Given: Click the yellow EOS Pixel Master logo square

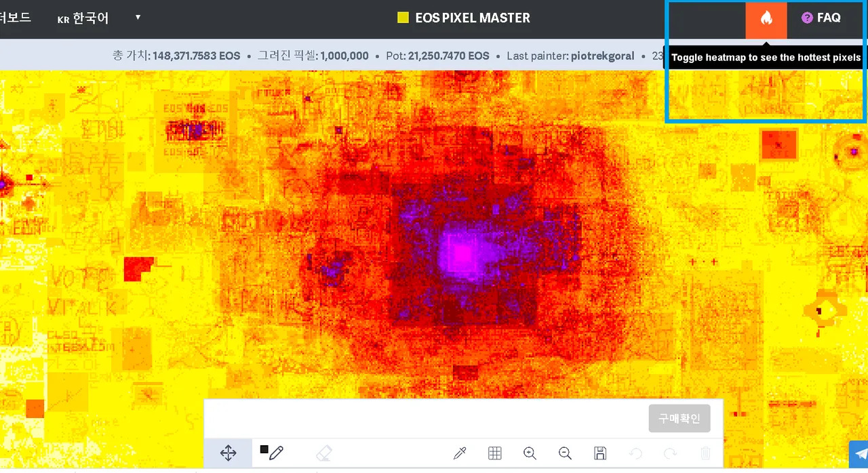Looking at the screenshot, I should click(x=403, y=18).
